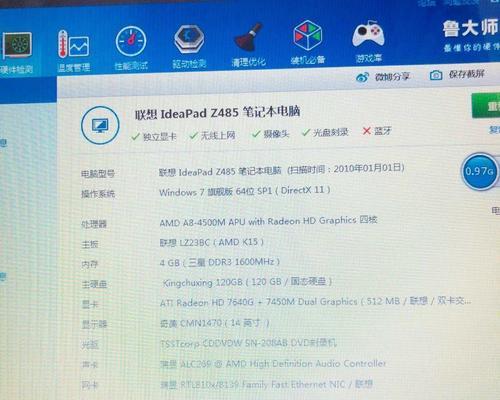
Task: Click 奇美 CMN1470 display value
Action: [x=215, y=323]
